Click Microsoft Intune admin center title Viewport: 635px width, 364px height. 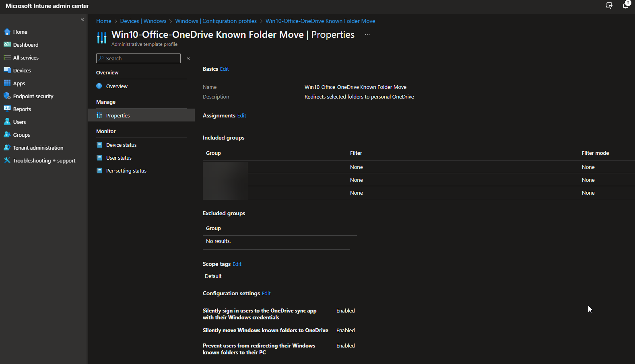47,6
